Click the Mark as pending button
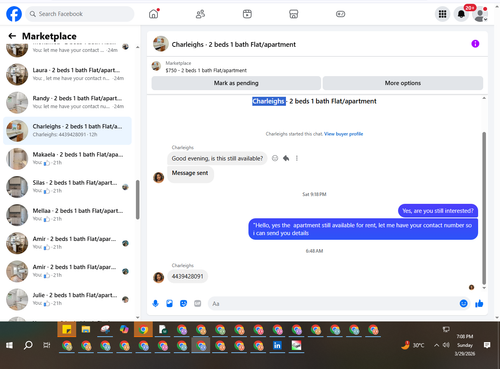The height and width of the screenshot is (369, 500). click(236, 83)
